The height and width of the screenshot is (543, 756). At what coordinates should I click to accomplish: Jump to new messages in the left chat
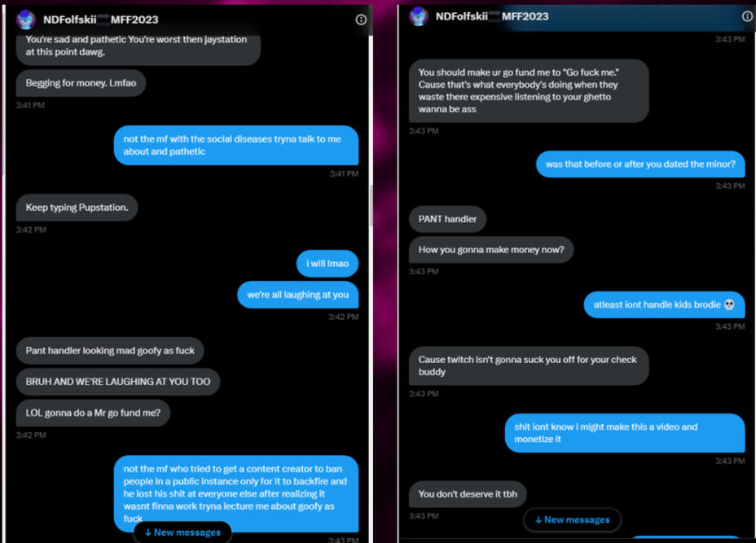coord(182,532)
